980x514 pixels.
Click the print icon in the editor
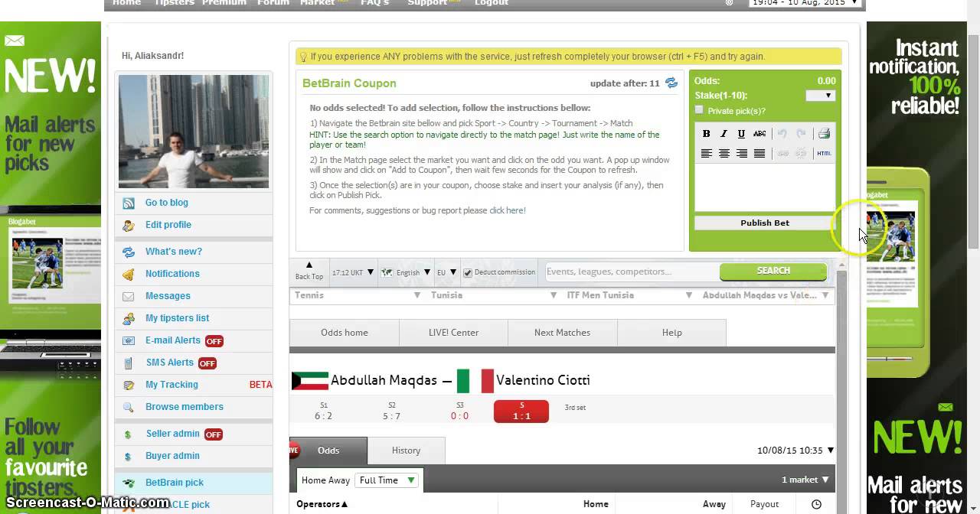[824, 134]
